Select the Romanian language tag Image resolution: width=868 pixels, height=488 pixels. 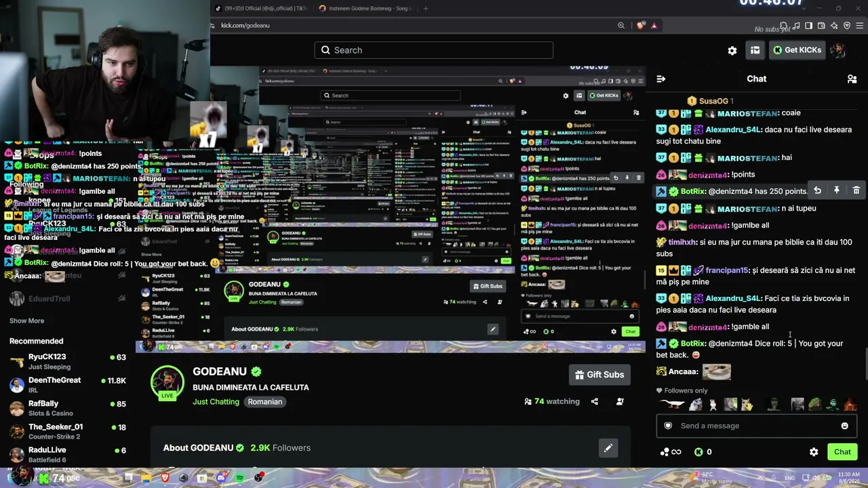point(264,402)
